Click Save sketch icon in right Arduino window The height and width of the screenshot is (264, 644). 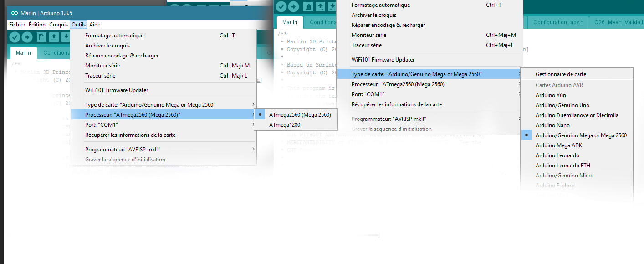point(332,6)
